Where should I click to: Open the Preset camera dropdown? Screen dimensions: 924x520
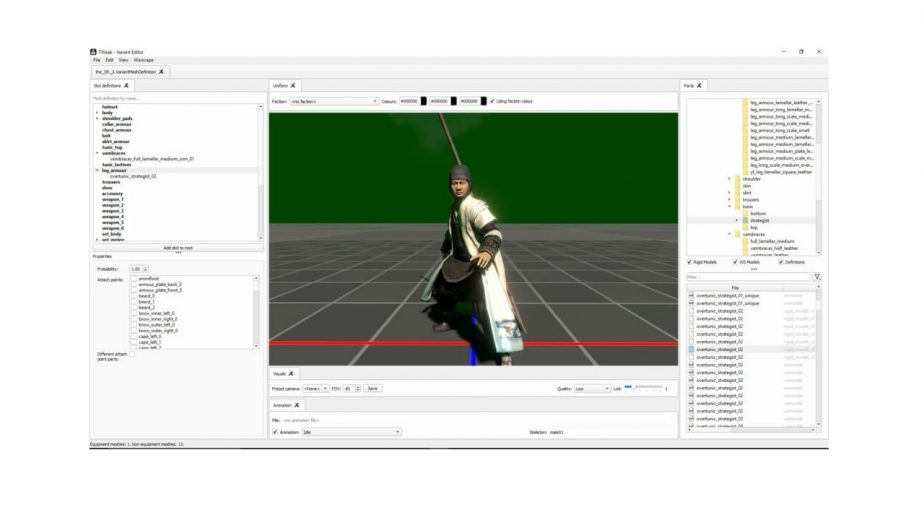click(x=316, y=389)
